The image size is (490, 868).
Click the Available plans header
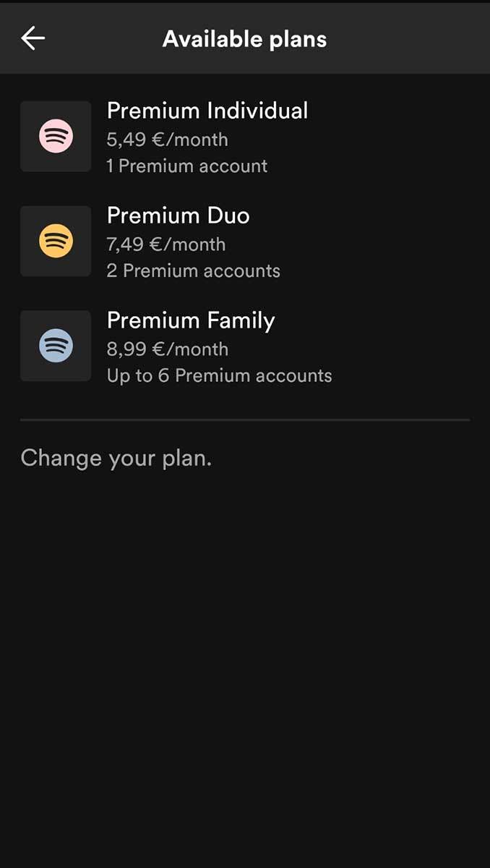click(x=245, y=39)
